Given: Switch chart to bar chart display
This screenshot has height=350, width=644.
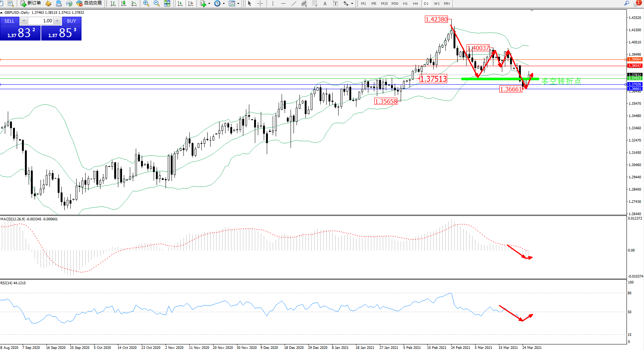Looking at the screenshot, I should [x=113, y=3].
